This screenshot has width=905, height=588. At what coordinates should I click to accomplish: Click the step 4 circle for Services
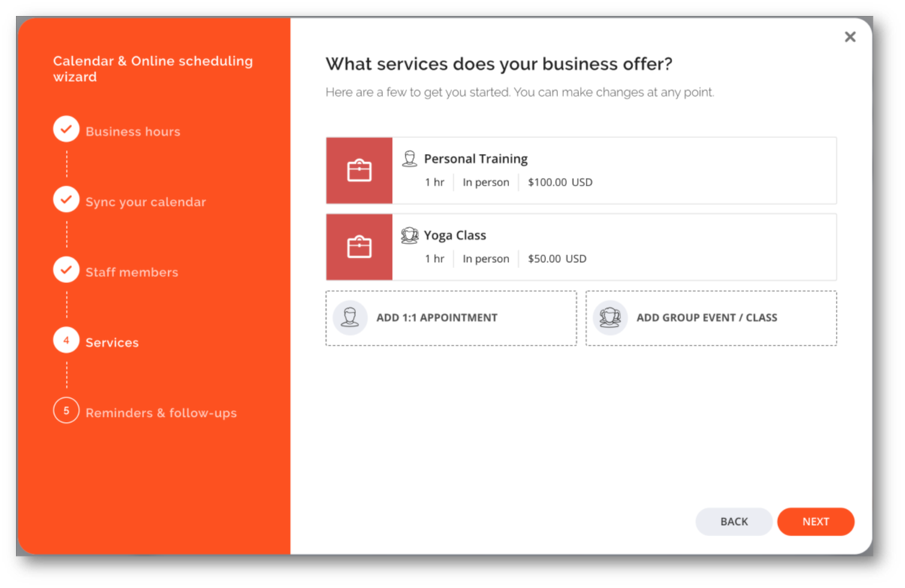point(66,340)
